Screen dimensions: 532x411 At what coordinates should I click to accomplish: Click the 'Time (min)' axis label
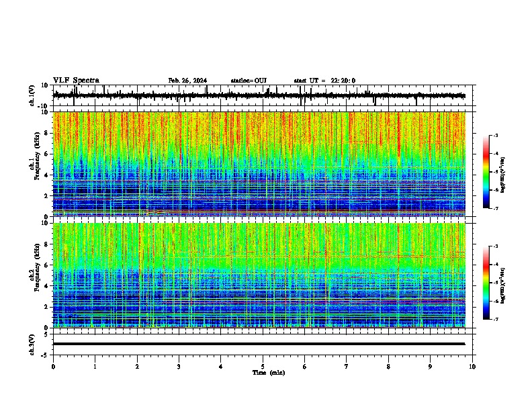[x=269, y=373]
